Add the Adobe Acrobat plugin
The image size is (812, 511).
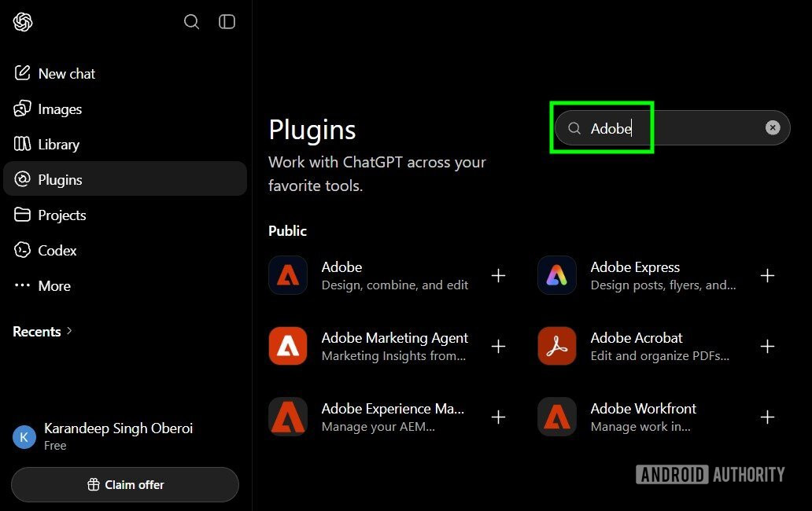tap(767, 346)
